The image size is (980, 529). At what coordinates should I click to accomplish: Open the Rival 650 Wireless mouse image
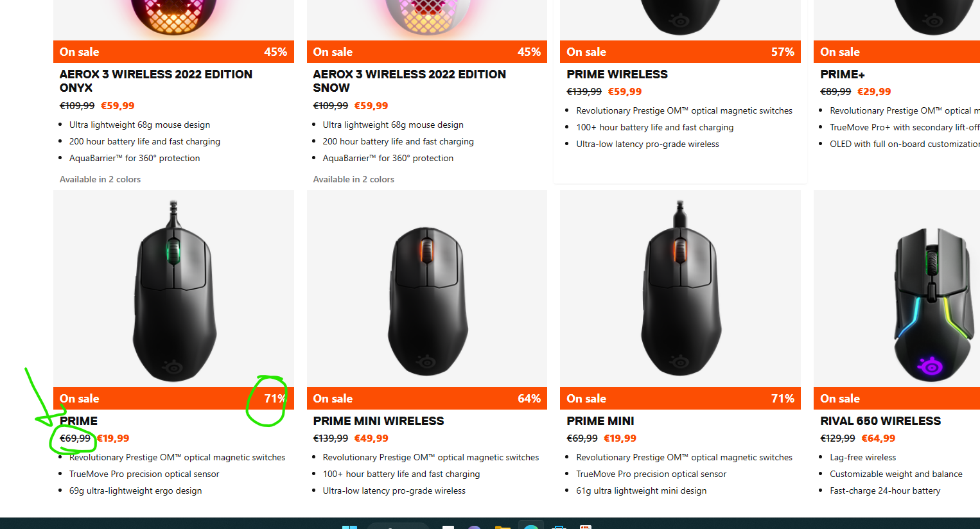897,289
